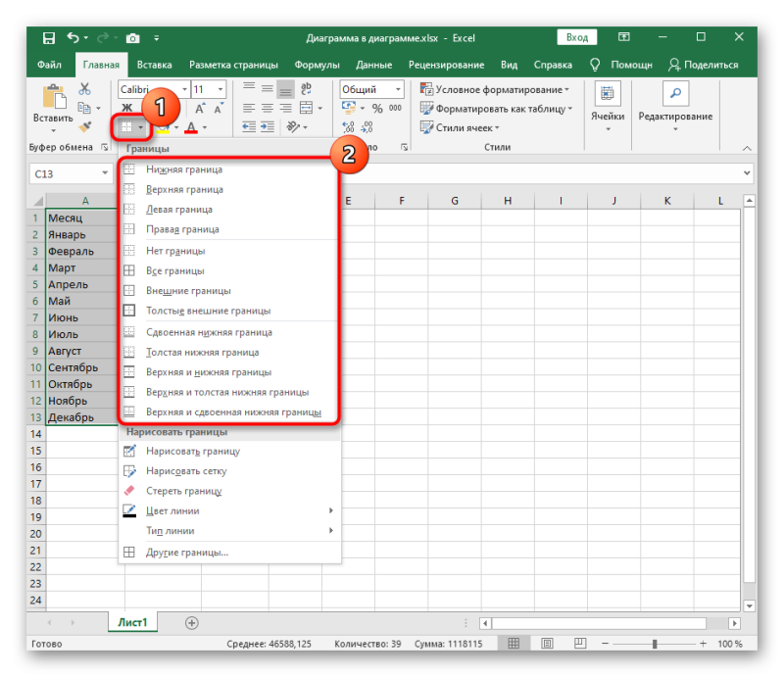Align text to the left

click(x=249, y=108)
